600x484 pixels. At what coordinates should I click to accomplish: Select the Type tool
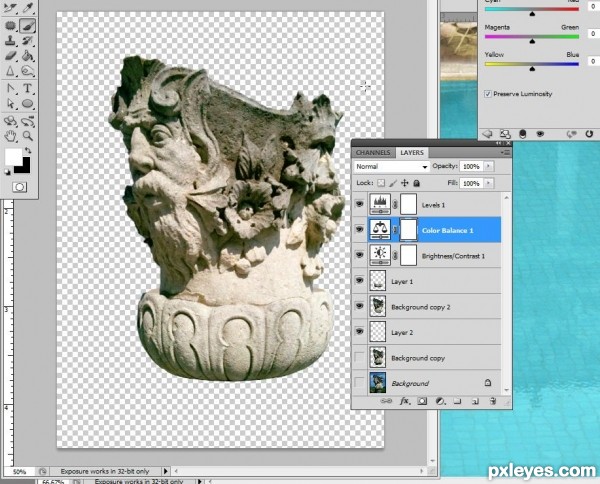pyautogui.click(x=28, y=89)
